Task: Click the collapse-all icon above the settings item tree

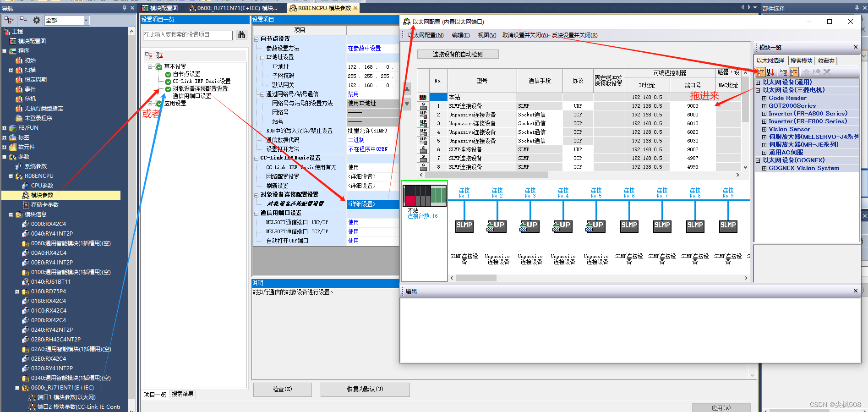Action: [159, 55]
